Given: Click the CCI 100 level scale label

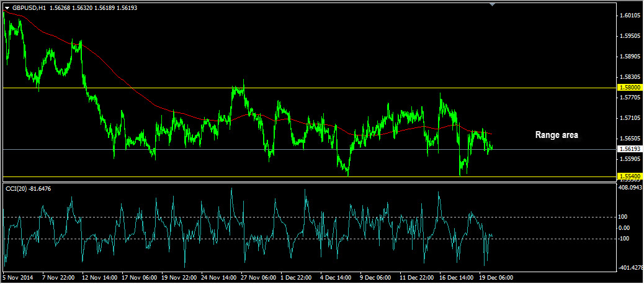Looking at the screenshot, I should tap(625, 217).
